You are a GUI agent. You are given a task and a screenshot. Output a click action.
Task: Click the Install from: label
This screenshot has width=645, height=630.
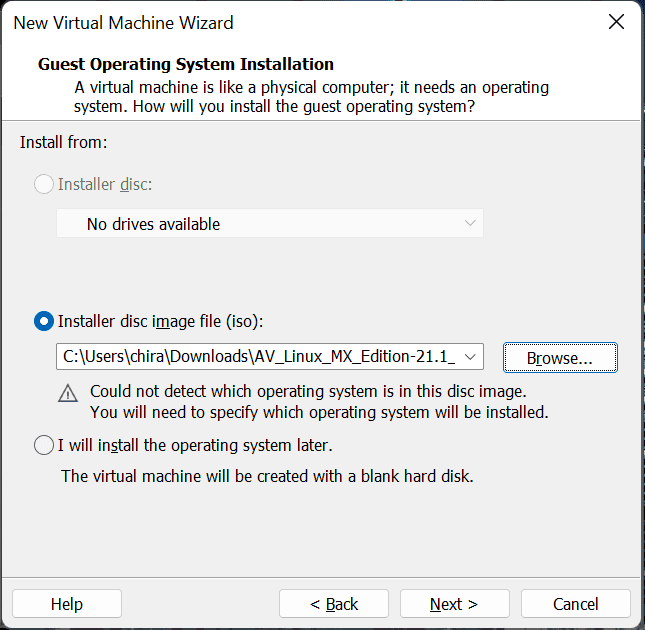tap(63, 142)
